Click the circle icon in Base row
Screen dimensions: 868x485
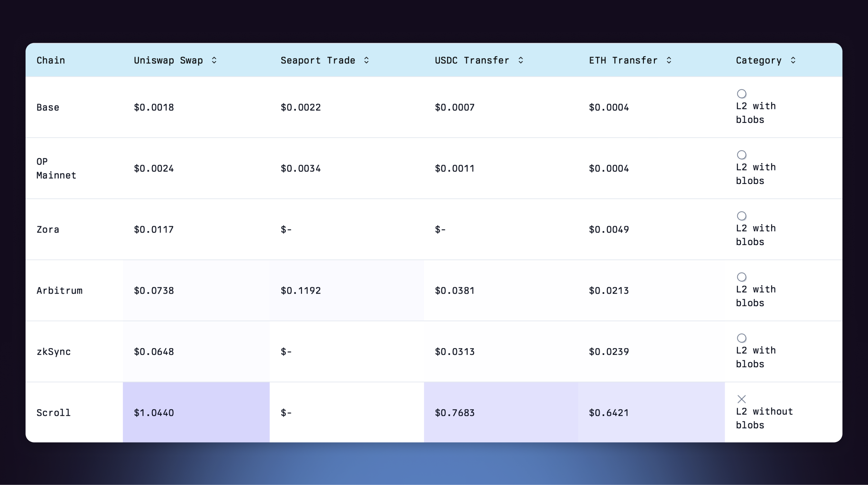tap(741, 94)
